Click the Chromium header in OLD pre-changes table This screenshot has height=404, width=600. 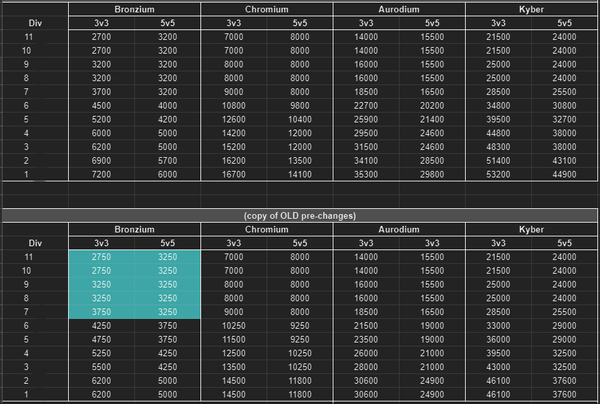(267, 230)
